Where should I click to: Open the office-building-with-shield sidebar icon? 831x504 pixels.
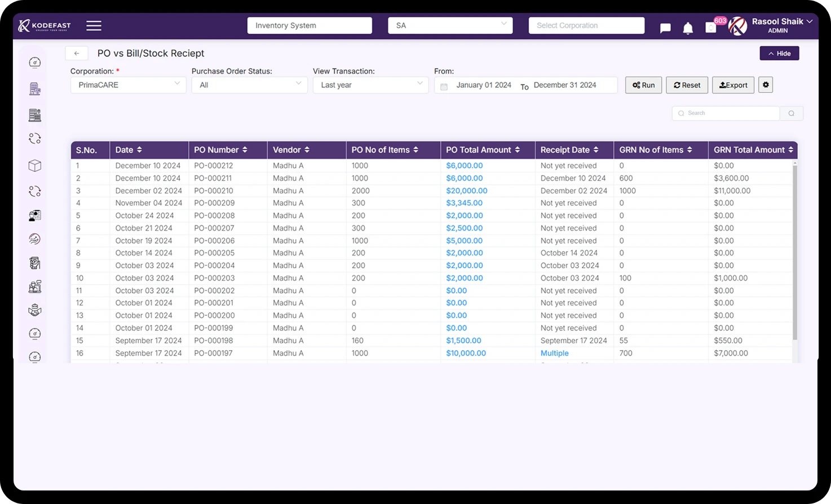pyautogui.click(x=35, y=115)
